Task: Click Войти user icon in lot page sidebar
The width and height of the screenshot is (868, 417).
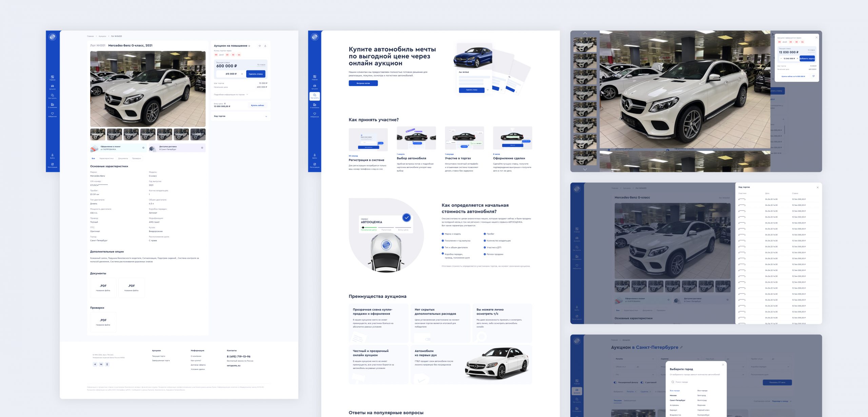Action: point(53,156)
